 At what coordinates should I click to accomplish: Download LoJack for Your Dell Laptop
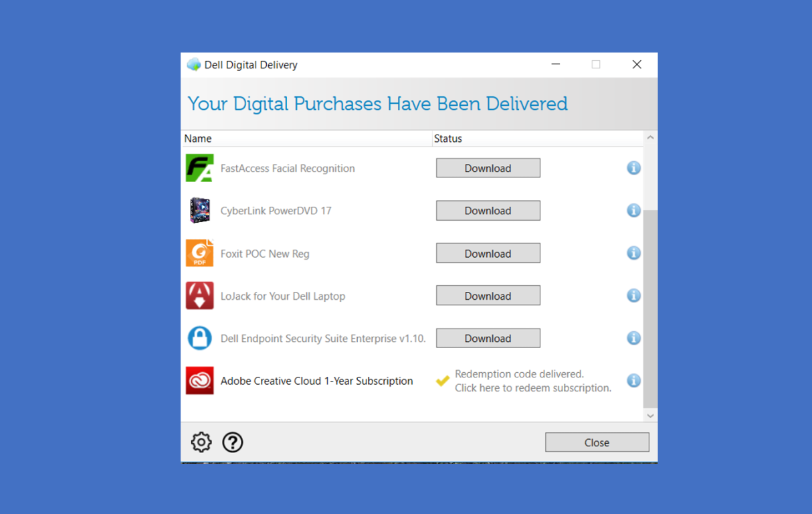coord(488,296)
